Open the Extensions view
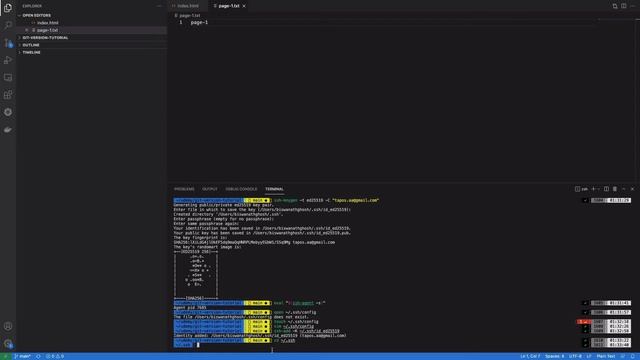This screenshot has width=640, height=360. pyautogui.click(x=8, y=95)
